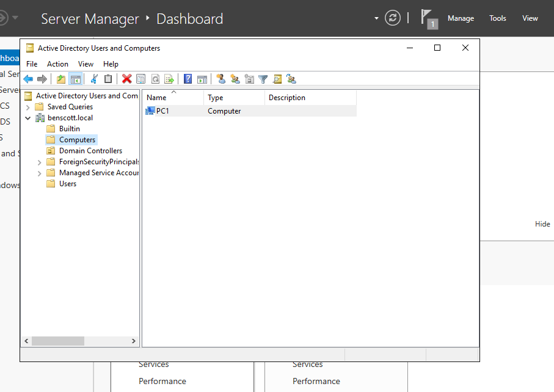Collapse the benscott.local domain node
Viewport: 554px width, 392px height.
click(28, 118)
